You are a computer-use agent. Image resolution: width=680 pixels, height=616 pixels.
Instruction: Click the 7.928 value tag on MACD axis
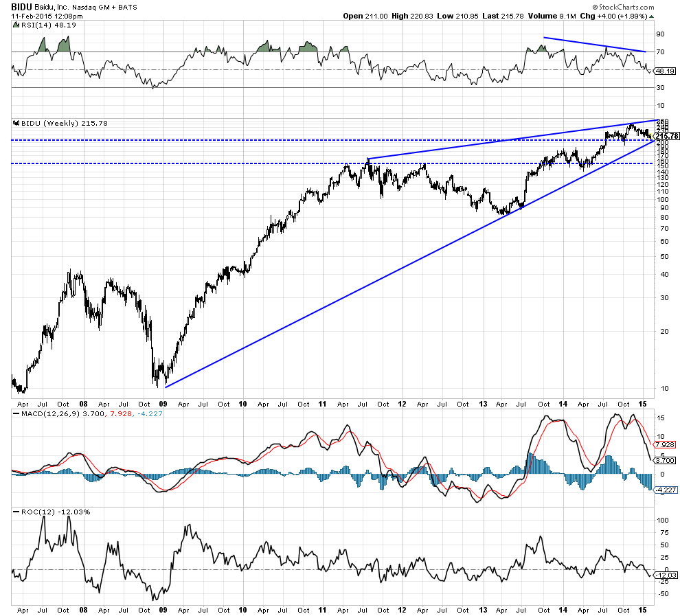pos(665,445)
